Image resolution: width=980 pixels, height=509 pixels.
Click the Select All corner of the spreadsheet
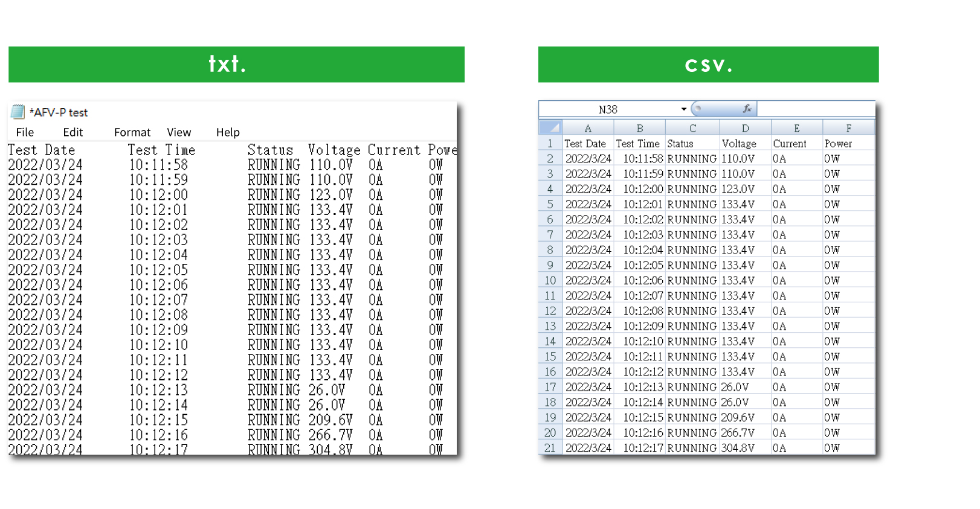pos(550,127)
